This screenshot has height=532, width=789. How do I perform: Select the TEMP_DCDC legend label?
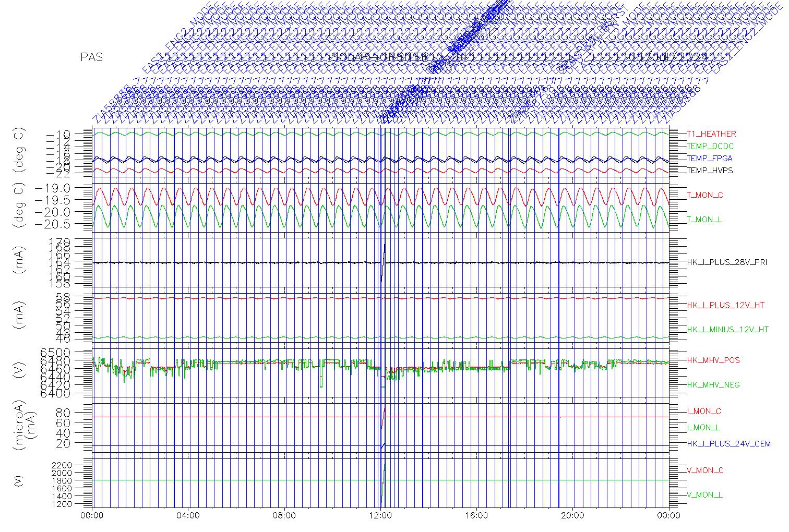[710, 147]
